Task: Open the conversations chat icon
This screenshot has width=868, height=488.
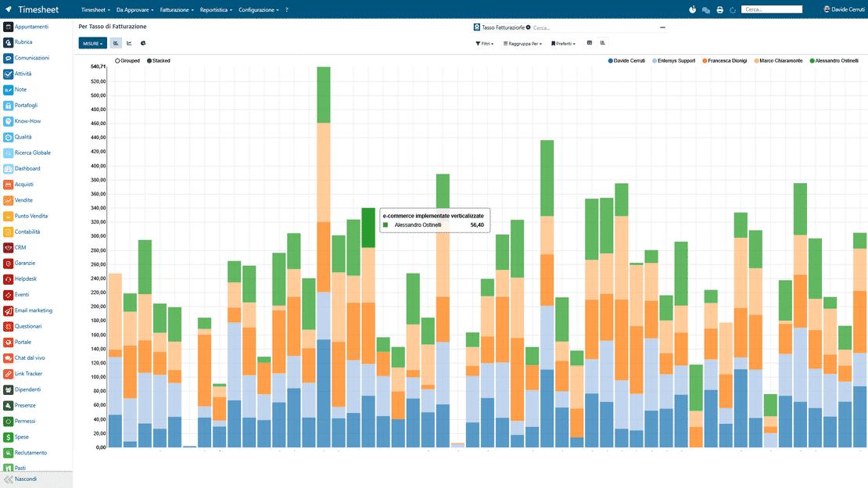Action: (x=706, y=10)
